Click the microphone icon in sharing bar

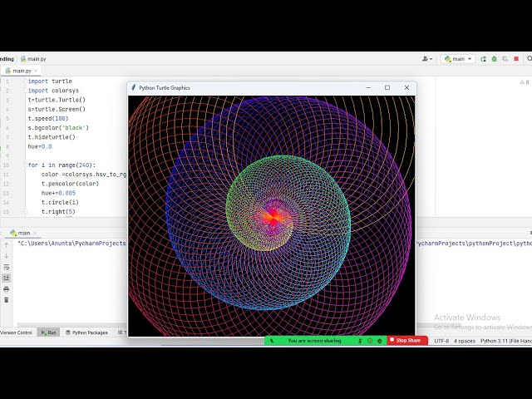[x=360, y=341]
